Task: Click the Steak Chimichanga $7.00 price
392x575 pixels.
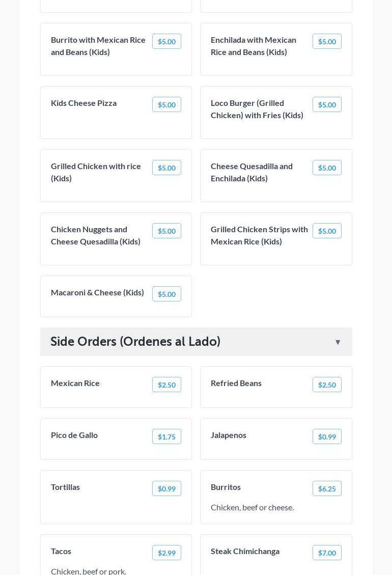Action: [x=327, y=553]
